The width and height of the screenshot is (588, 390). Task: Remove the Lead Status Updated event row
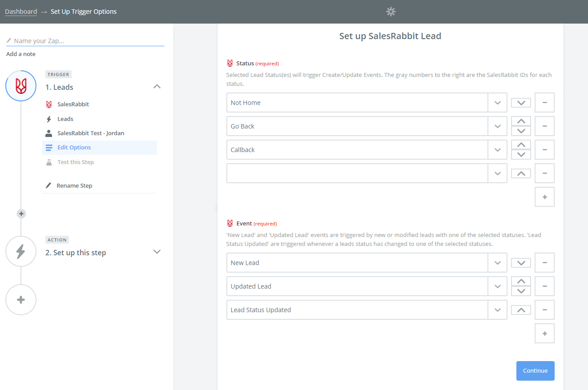click(x=544, y=310)
